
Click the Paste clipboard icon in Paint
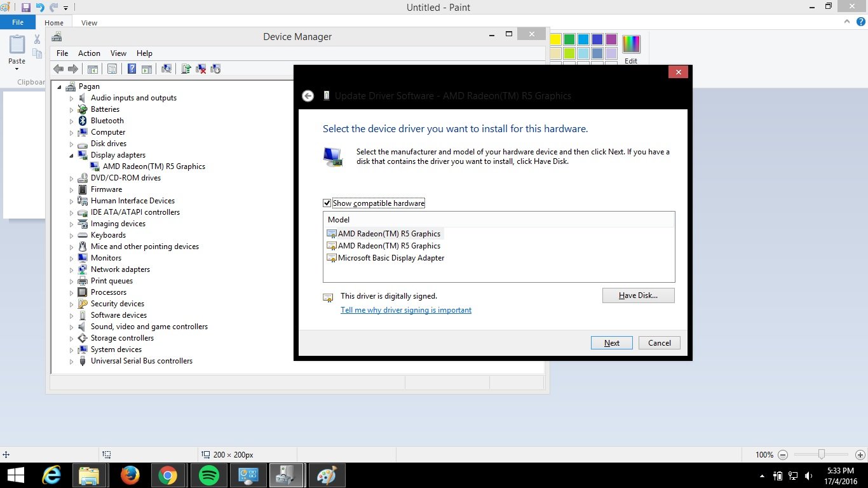[17, 44]
